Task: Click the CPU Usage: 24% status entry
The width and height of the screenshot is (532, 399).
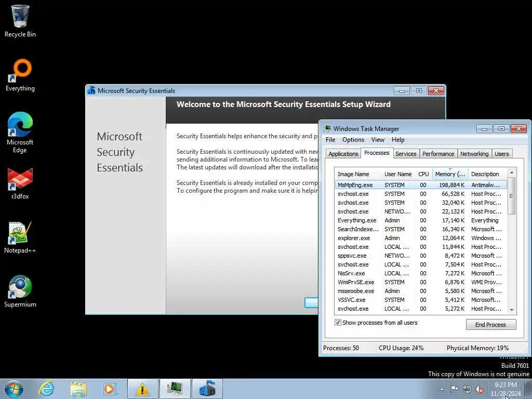Action: [x=401, y=348]
